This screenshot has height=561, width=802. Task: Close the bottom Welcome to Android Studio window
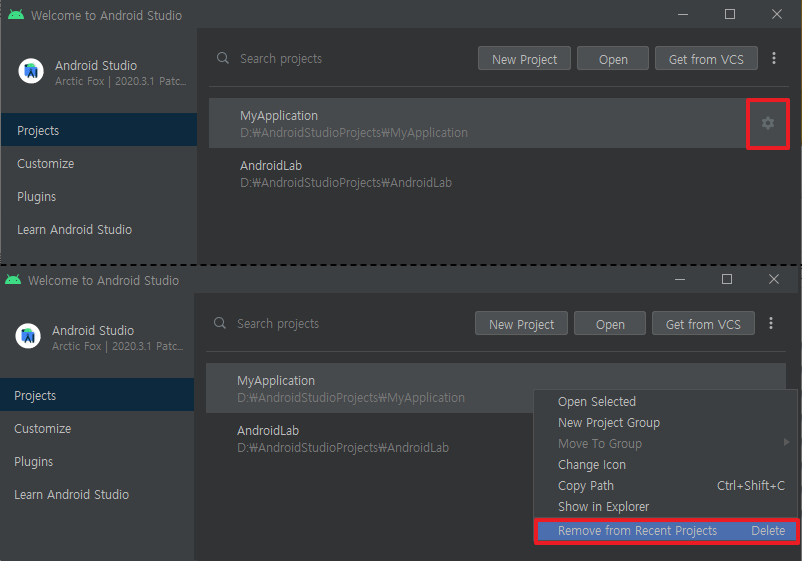point(774,279)
